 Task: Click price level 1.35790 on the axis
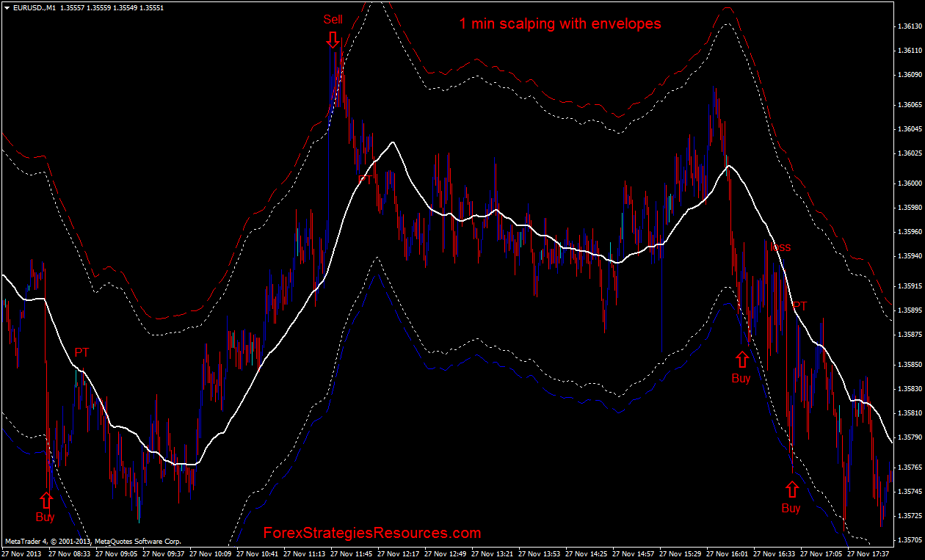click(909, 437)
